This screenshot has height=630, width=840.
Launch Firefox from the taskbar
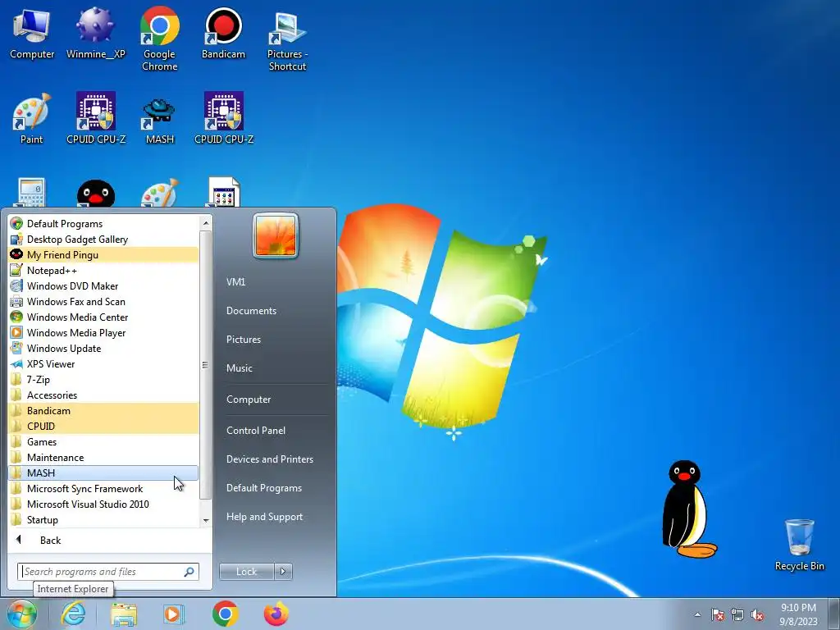[x=276, y=614]
